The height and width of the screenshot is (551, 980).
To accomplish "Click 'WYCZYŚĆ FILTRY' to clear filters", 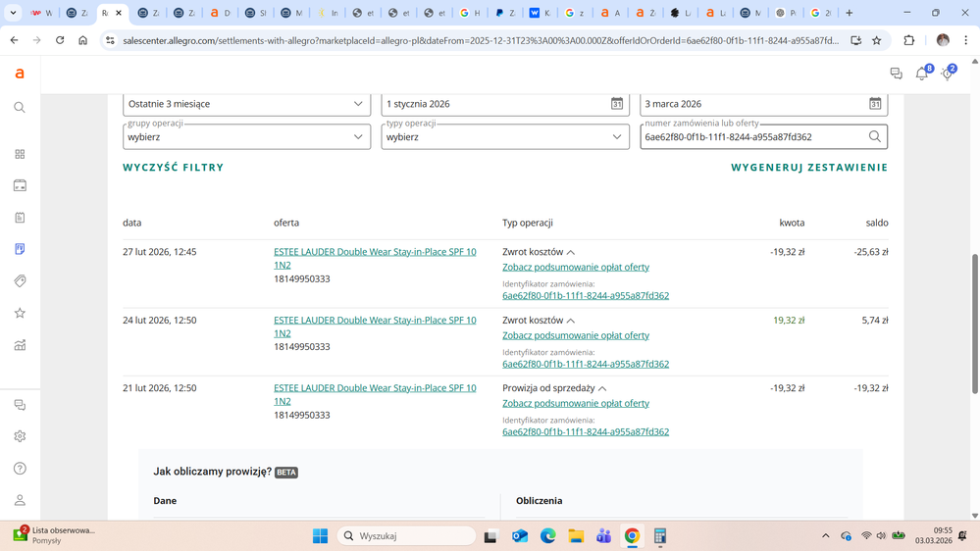I will click(174, 168).
